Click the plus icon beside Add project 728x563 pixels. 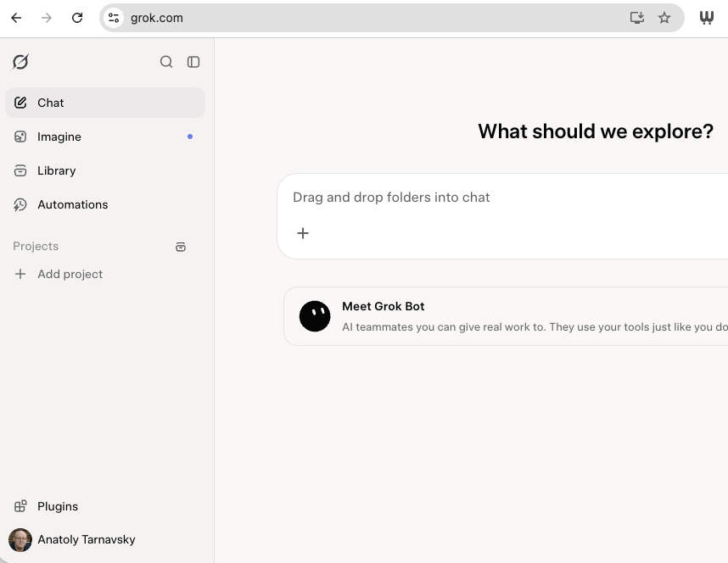click(20, 274)
